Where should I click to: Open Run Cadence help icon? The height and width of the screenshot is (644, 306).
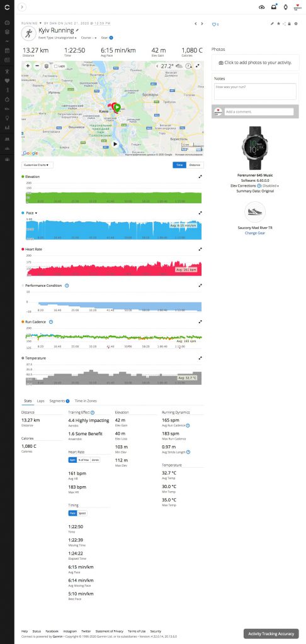click(x=51, y=322)
